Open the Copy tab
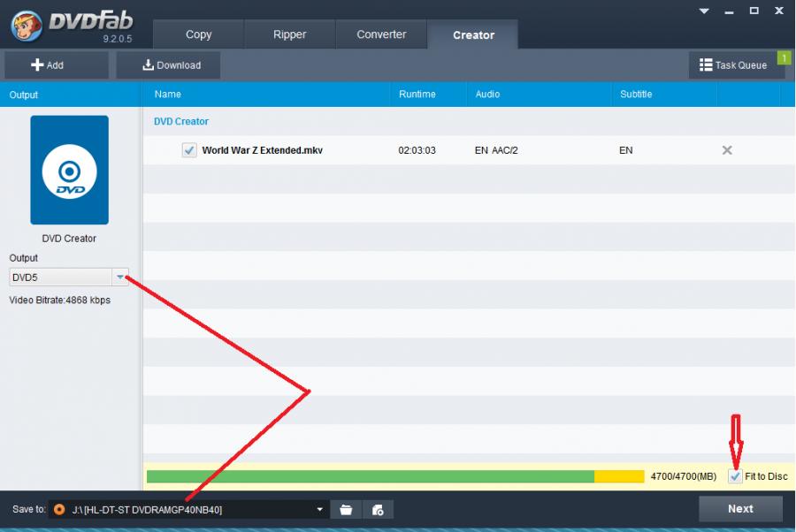Viewport: 796px width, 532px height. (x=198, y=34)
